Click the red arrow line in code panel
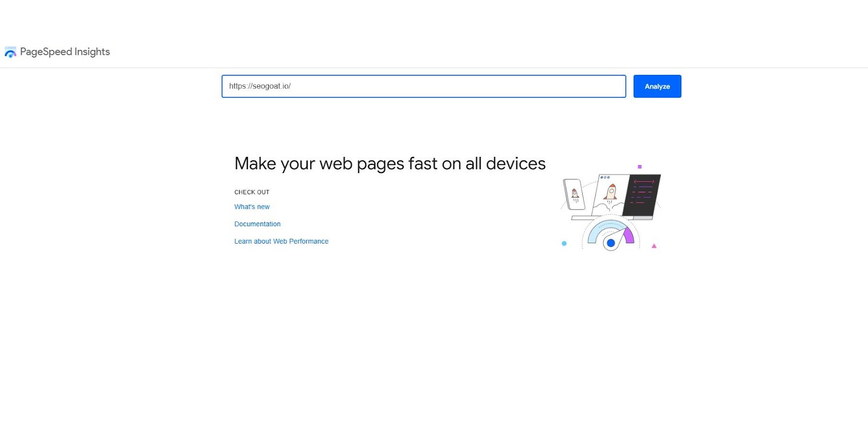The image size is (868, 445). (644, 182)
